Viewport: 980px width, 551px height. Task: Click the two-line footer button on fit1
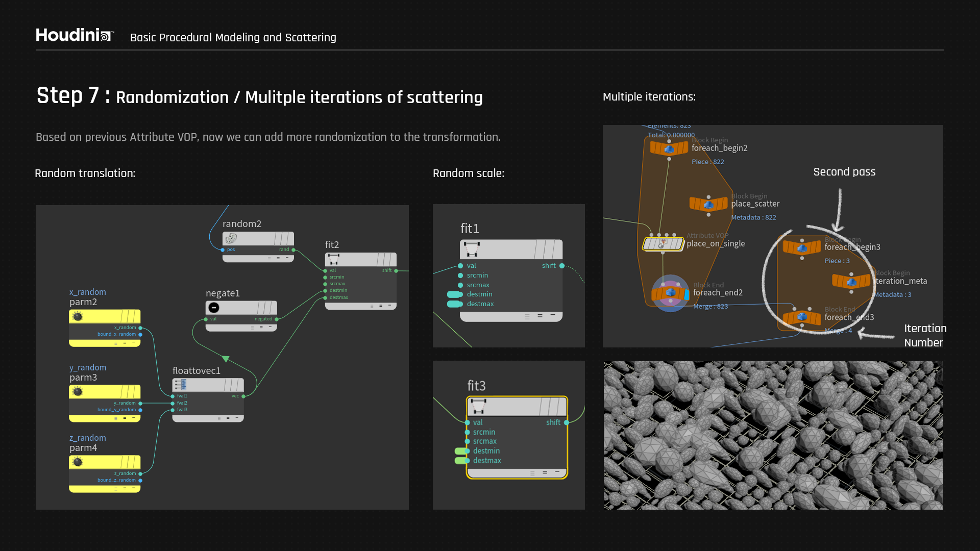click(540, 316)
